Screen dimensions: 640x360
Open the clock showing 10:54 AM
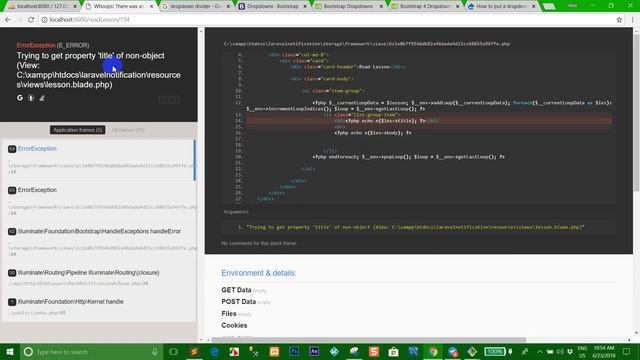(x=604, y=351)
